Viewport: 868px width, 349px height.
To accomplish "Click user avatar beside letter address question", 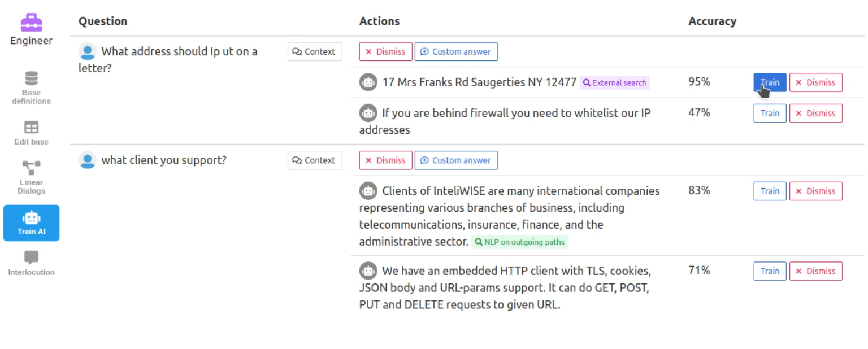I will 88,51.
